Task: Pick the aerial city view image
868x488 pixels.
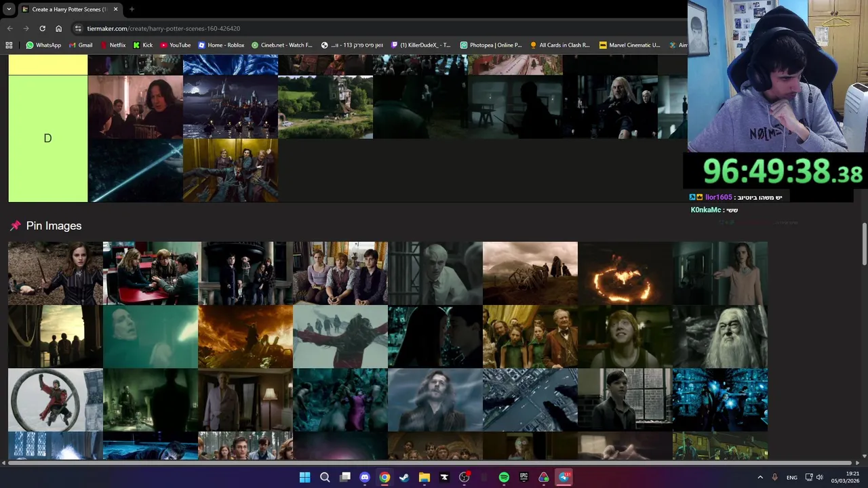Action: click(x=530, y=400)
